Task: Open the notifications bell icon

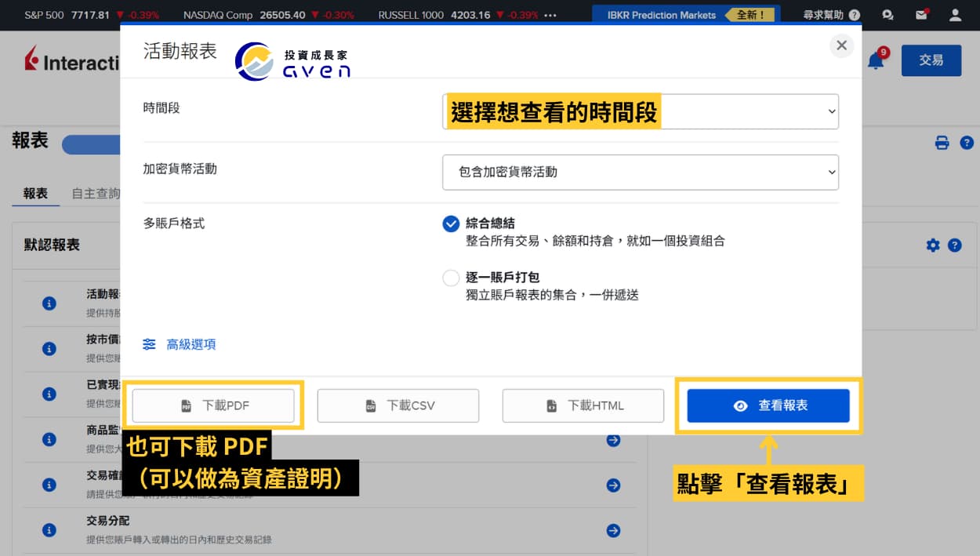Action: pos(876,61)
